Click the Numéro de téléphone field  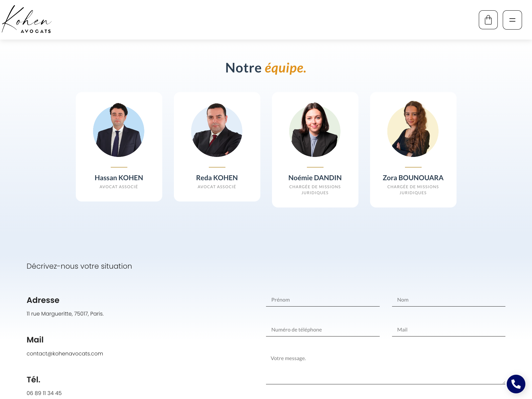click(323, 330)
